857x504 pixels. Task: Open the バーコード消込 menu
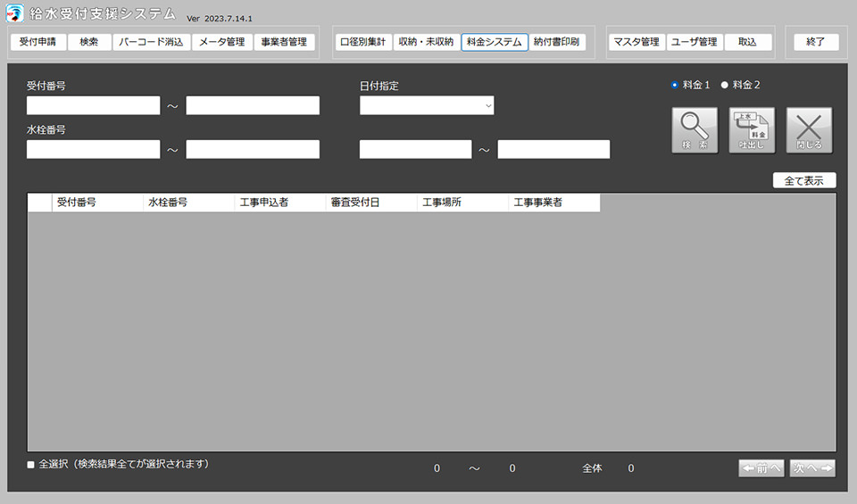point(150,42)
